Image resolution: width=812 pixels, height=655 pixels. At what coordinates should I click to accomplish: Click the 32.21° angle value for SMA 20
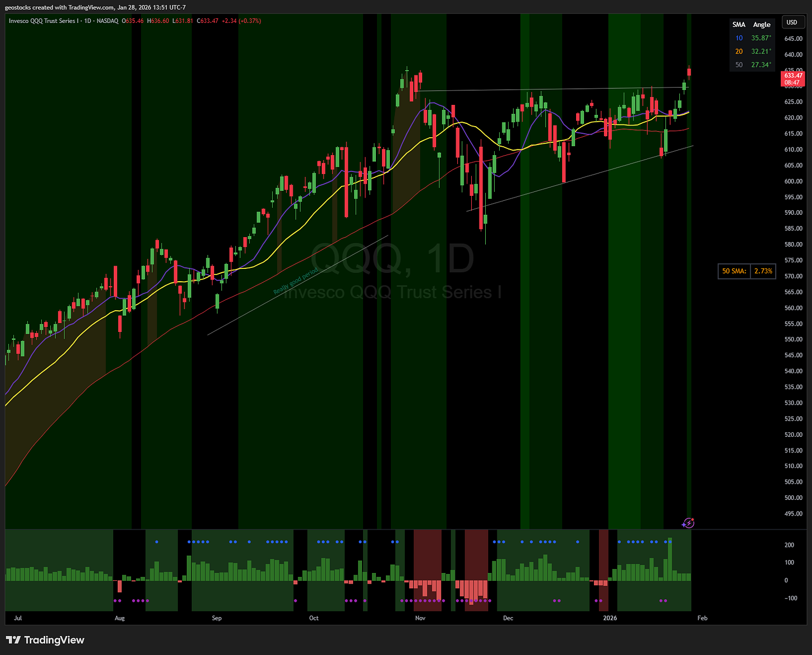coord(761,51)
